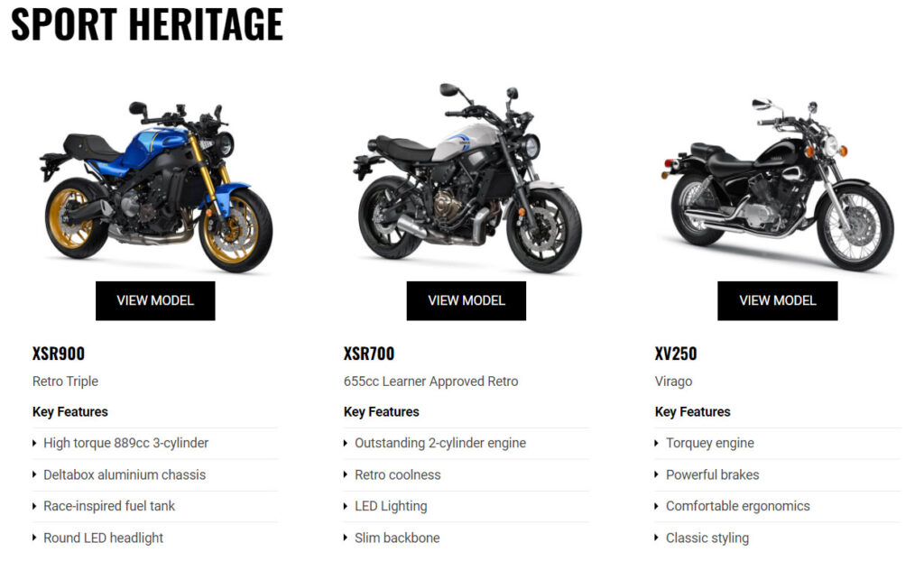Click arrow bullet beside Race-inspired fuel tank
Viewport: 924px width, 570px height.
(x=34, y=506)
